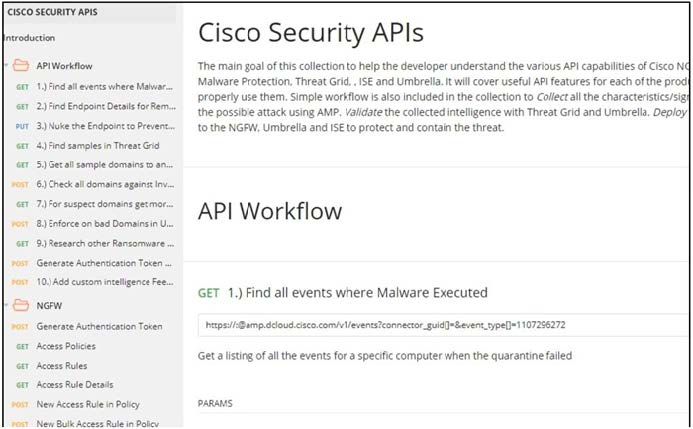
Task: Select Access Policies under NGFW
Action: coord(73,346)
